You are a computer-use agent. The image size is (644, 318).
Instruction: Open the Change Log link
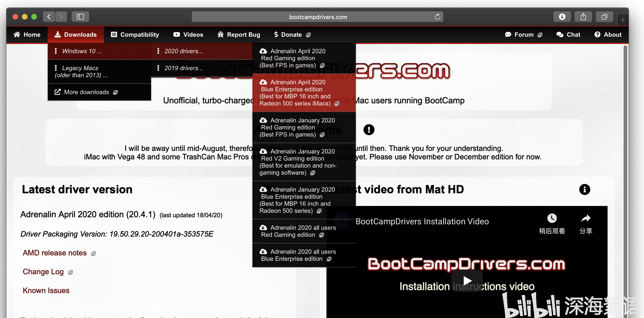click(x=43, y=272)
